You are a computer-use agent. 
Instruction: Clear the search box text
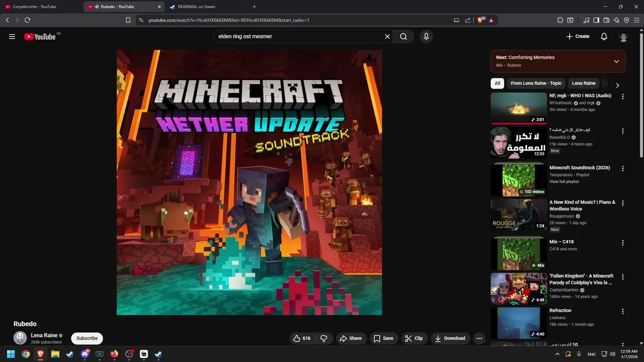(387, 36)
